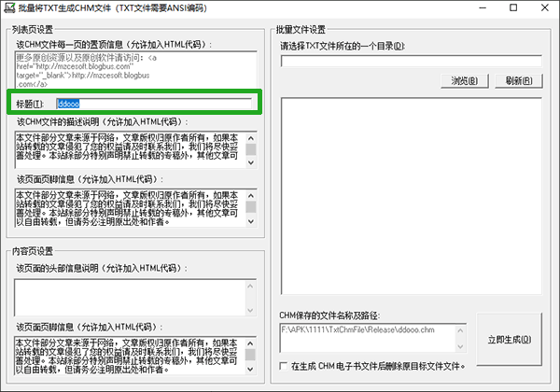Viewport: 560px width, 392px height.
Task: Click the CHM description text box
Action: (135, 150)
